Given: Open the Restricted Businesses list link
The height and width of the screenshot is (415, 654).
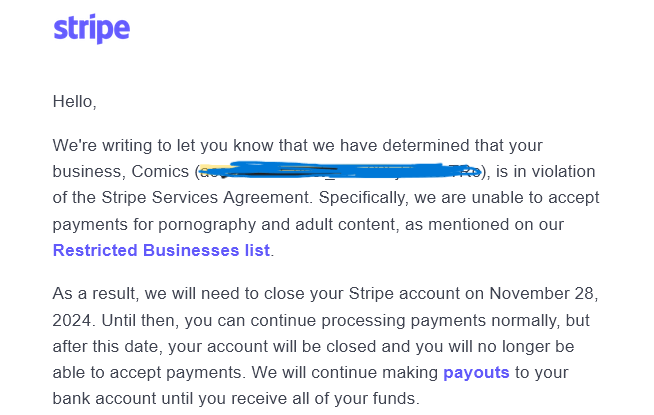Looking at the screenshot, I should point(161,250).
